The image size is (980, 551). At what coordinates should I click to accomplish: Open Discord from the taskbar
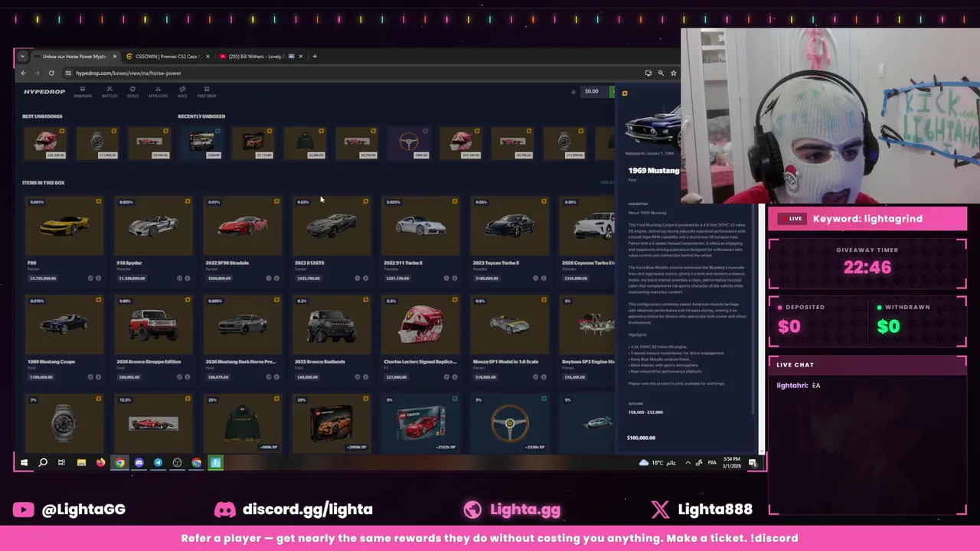click(139, 462)
